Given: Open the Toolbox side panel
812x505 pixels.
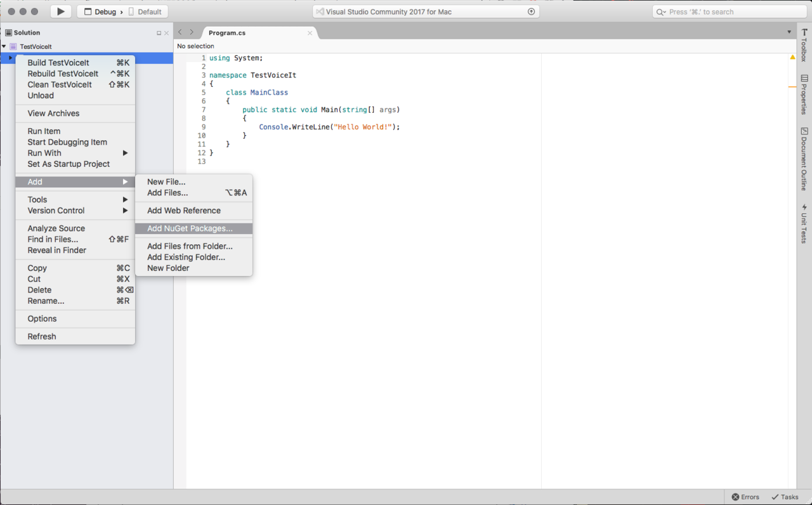Looking at the screenshot, I should [x=804, y=45].
